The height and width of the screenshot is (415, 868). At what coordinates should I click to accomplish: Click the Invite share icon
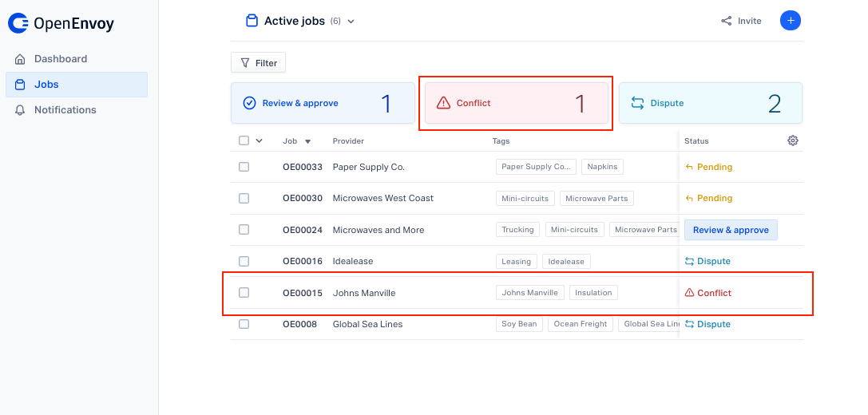727,21
